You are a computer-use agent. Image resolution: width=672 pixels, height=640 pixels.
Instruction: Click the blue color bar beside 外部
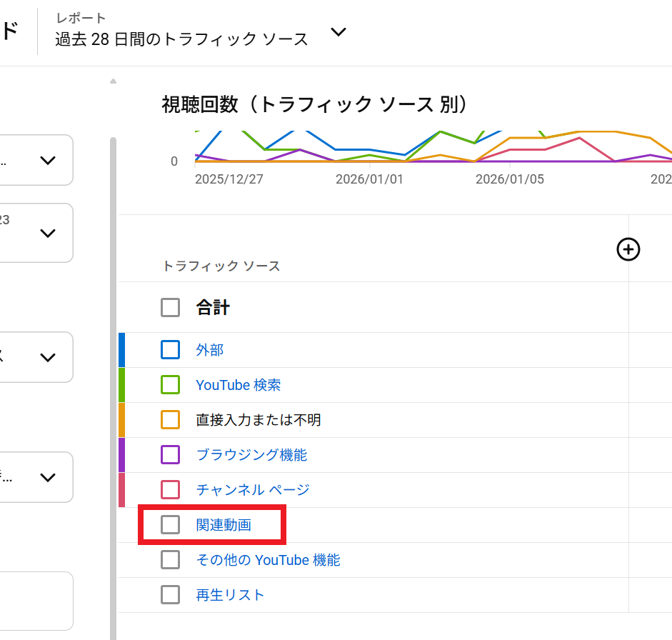[x=121, y=350]
